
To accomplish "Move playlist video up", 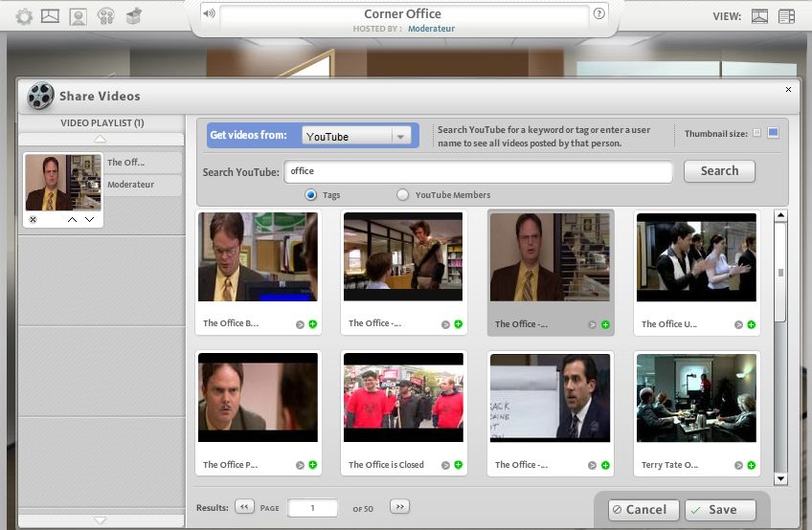I will tap(73, 219).
